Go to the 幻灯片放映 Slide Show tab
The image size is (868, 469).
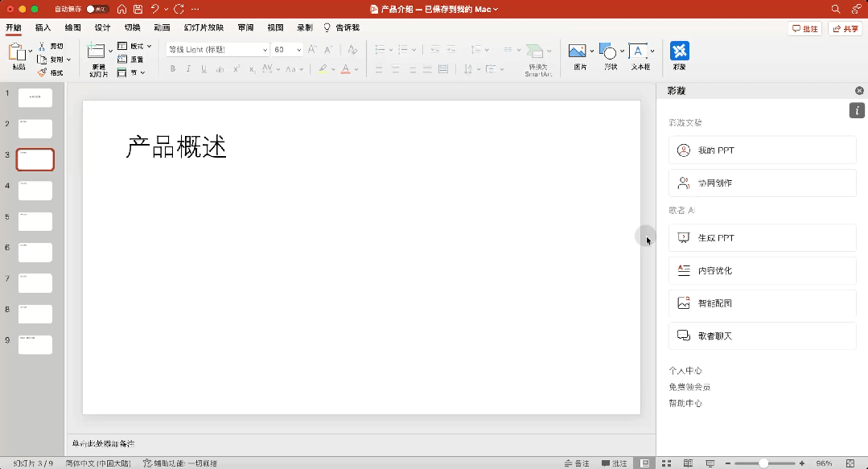(204, 27)
